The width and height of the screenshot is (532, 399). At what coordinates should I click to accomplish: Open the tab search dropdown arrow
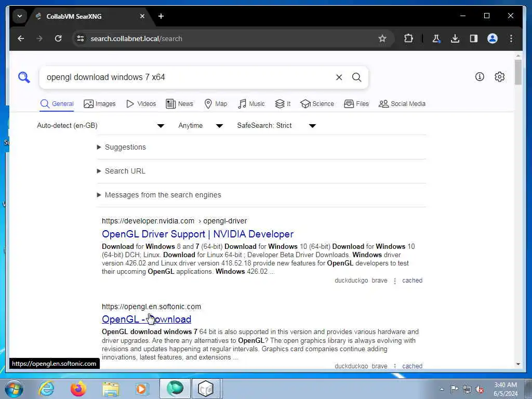pos(20,16)
